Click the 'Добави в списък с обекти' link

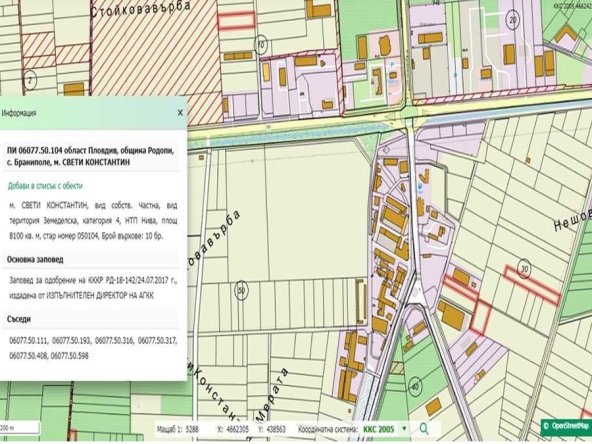pos(45,186)
